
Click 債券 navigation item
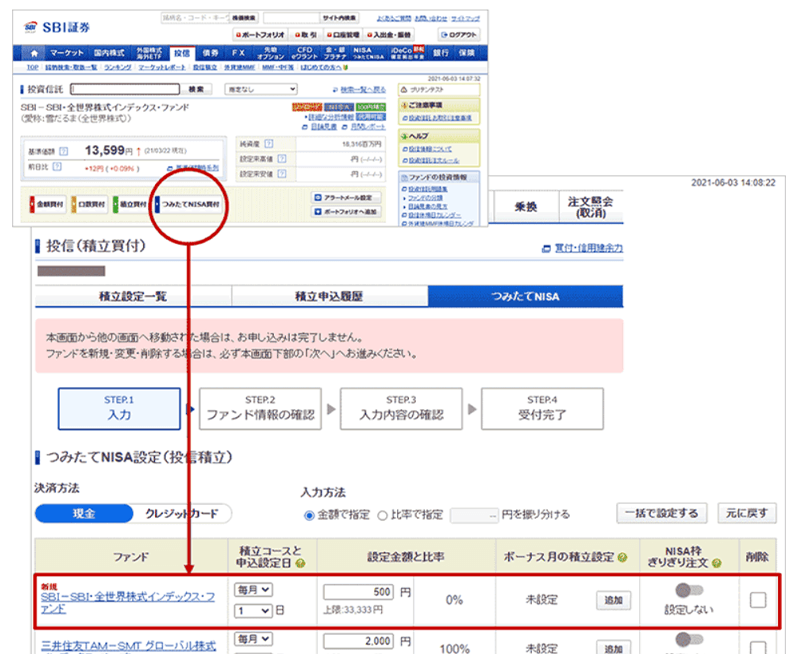(x=210, y=53)
